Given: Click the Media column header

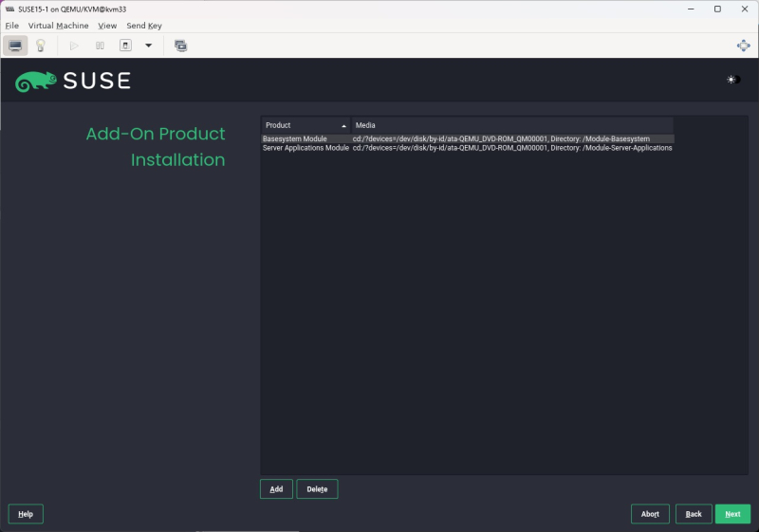Looking at the screenshot, I should 512,125.
